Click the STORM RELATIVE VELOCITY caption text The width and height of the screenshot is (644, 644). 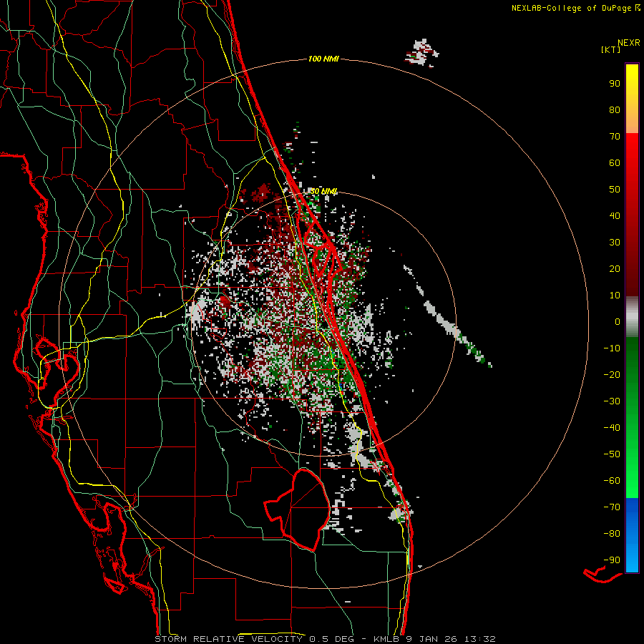(228, 639)
